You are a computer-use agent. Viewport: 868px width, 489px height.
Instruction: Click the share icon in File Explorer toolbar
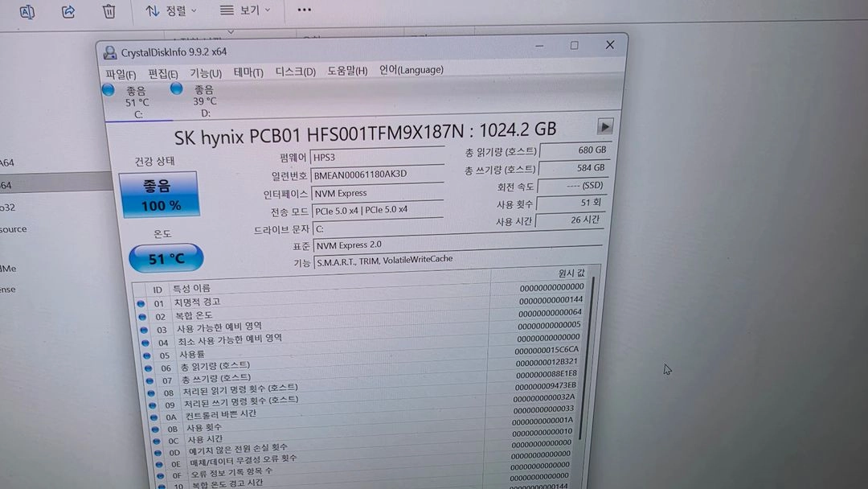click(68, 11)
